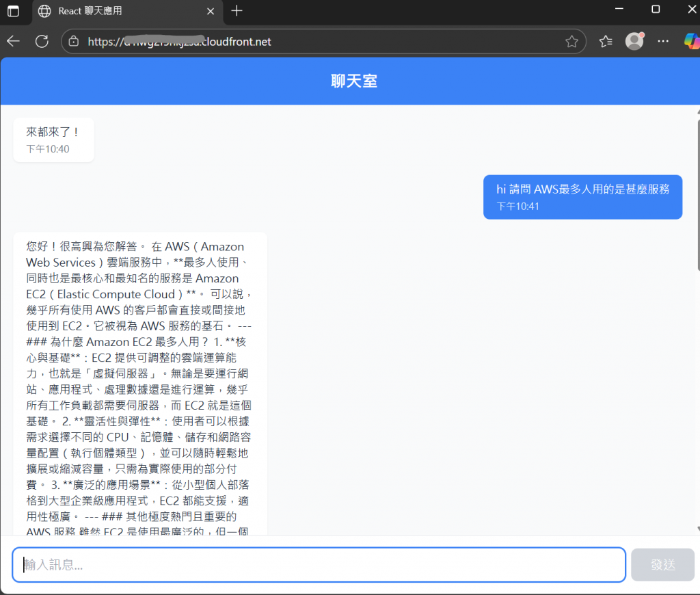
Task: Open the browser profile avatar
Action: click(634, 41)
